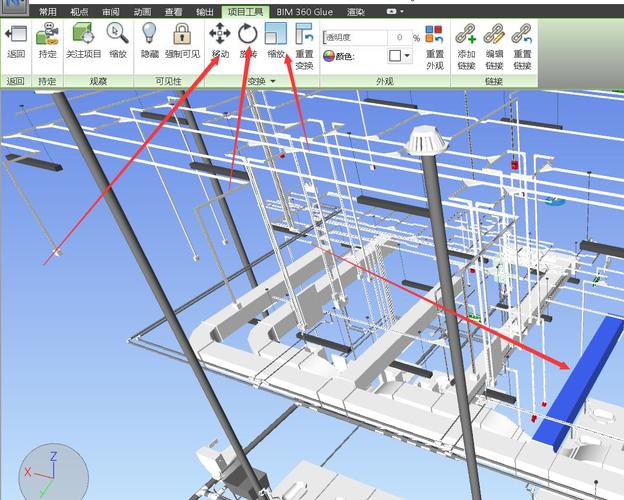Open the 视点 (Viewpoint) ribbon tab
This screenshot has height=500, width=624.
79,12
